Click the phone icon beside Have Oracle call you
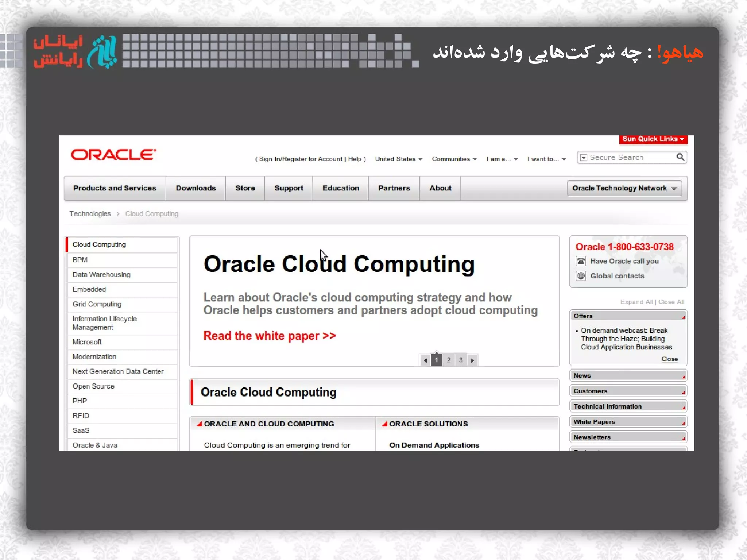Viewport: 747px width, 560px height. pyautogui.click(x=581, y=261)
